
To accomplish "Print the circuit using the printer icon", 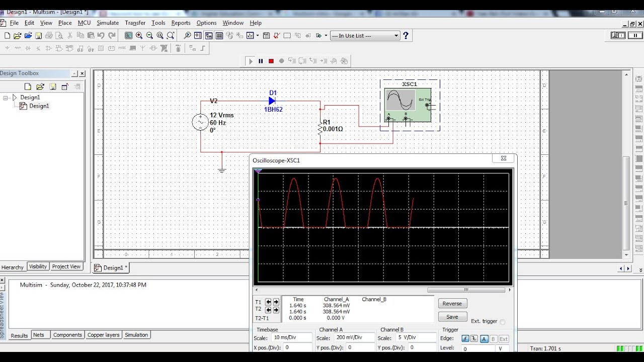I will point(49,36).
